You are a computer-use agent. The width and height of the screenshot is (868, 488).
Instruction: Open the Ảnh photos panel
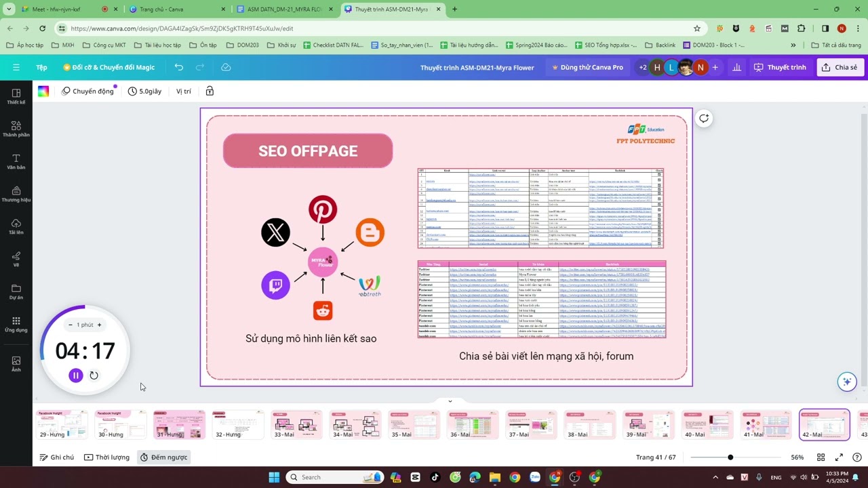16,363
